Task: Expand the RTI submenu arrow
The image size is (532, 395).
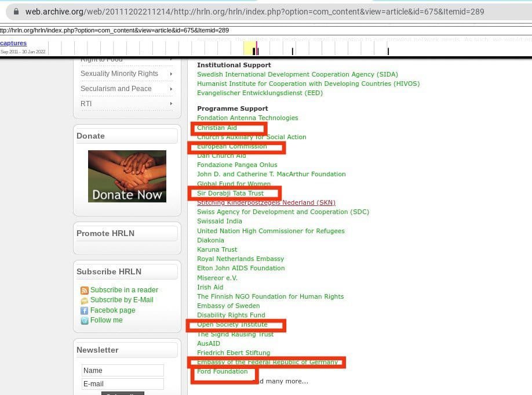Action: coord(171,103)
